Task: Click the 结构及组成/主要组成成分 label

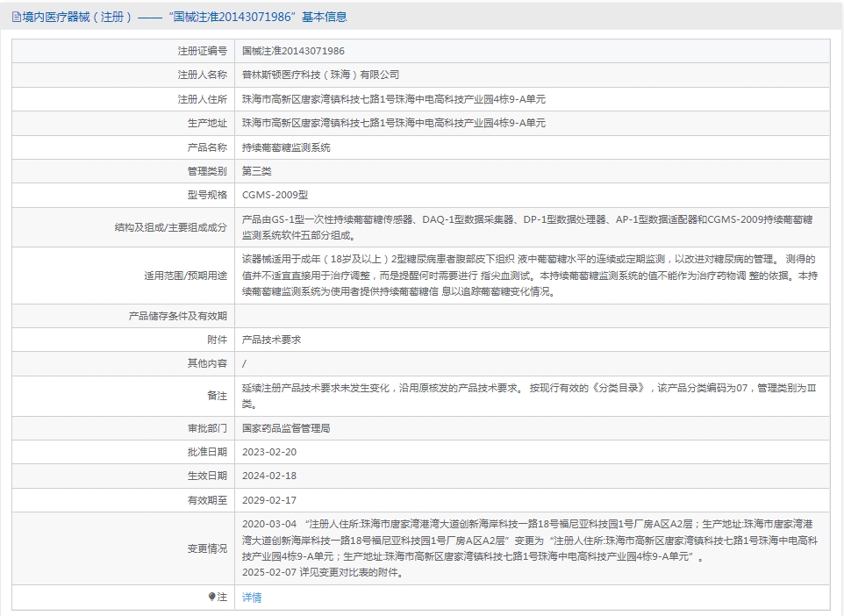Action: click(x=170, y=227)
